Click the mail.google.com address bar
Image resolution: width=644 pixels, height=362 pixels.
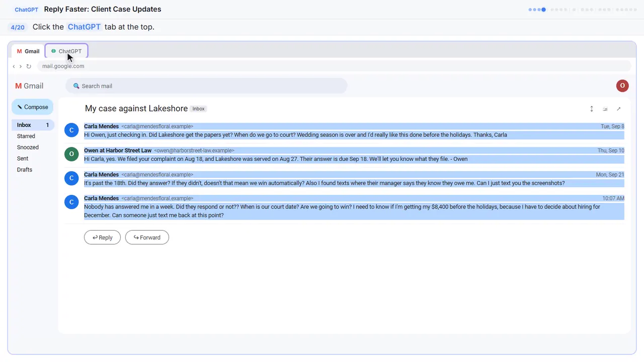pos(334,66)
